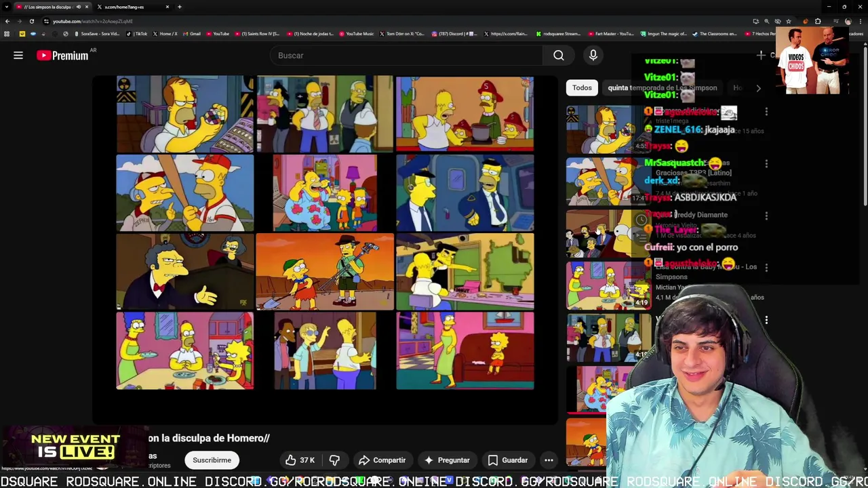
Task: Open SoraSave bookmark
Action: pyautogui.click(x=96, y=34)
